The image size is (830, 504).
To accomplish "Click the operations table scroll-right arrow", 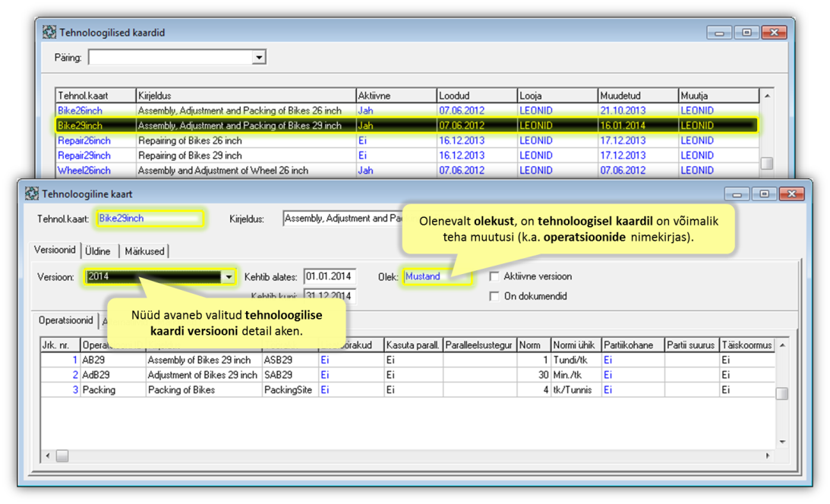I will 768,456.
